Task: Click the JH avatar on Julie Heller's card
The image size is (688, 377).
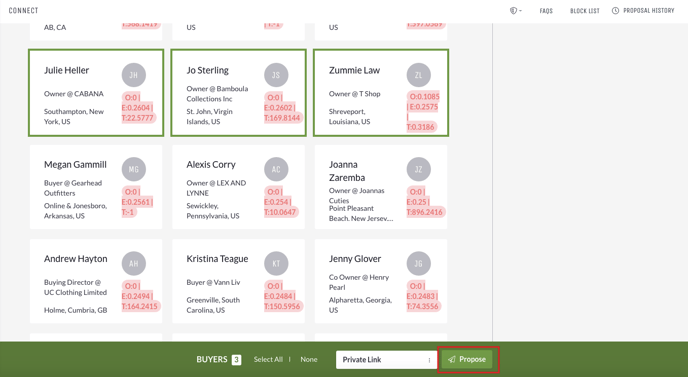Action: coord(133,75)
